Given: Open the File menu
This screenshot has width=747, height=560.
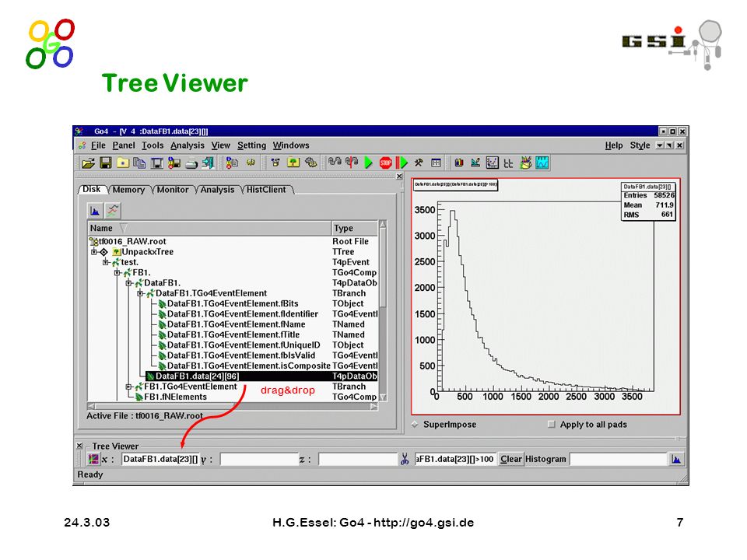Looking at the screenshot, I should 98,145.
